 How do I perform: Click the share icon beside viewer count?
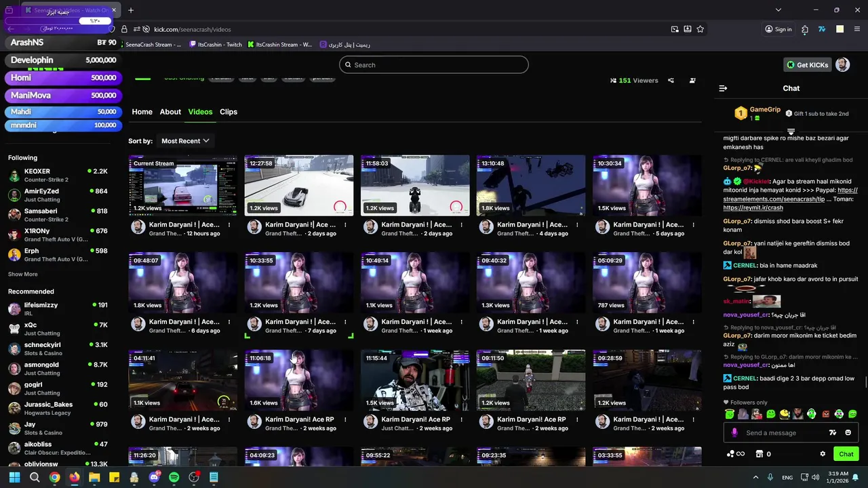[x=671, y=80]
